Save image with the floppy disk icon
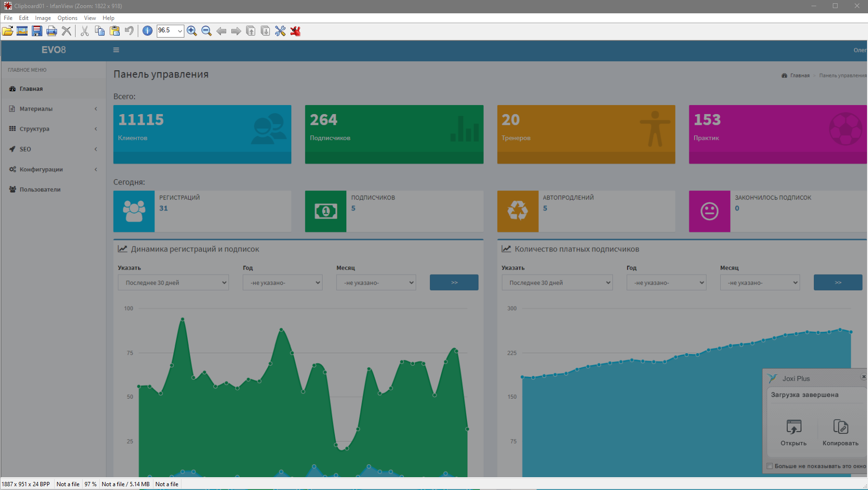This screenshot has width=868, height=490. tap(37, 31)
